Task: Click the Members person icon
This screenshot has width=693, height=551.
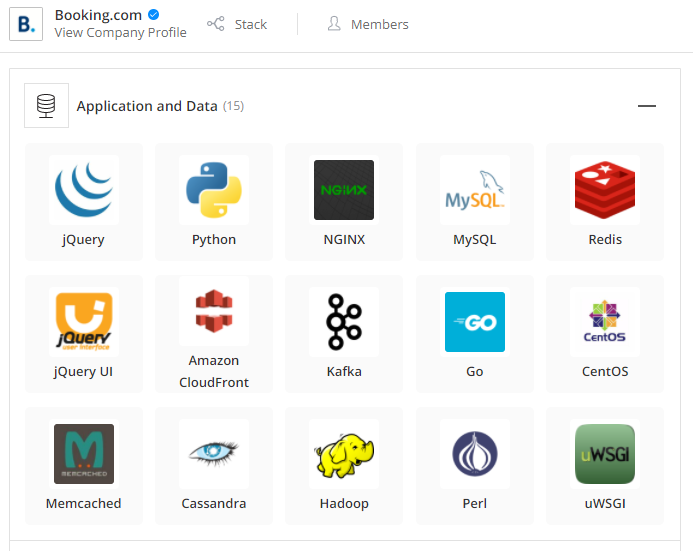Action: pos(334,24)
